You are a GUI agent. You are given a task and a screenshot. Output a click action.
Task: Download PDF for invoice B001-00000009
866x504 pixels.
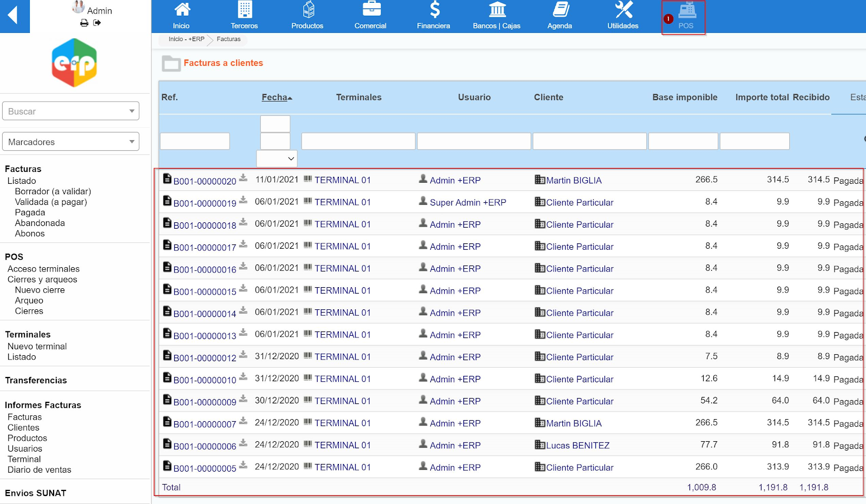click(244, 399)
